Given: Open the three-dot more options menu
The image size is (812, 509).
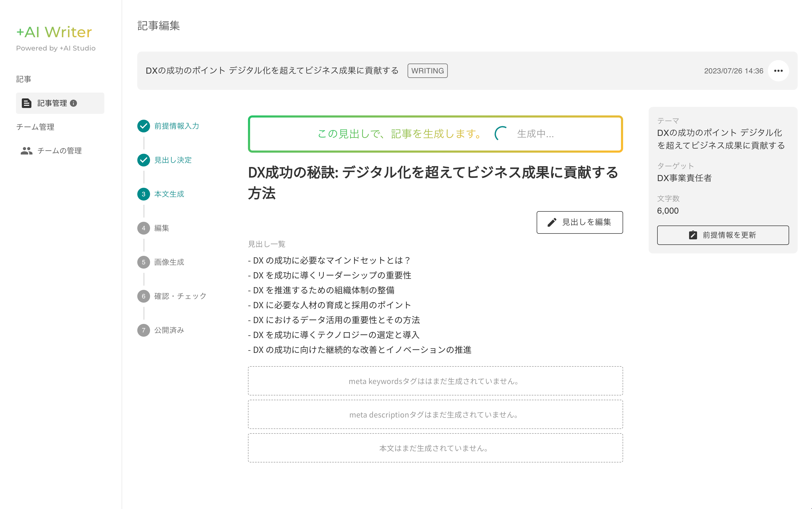Looking at the screenshot, I should pyautogui.click(x=778, y=71).
